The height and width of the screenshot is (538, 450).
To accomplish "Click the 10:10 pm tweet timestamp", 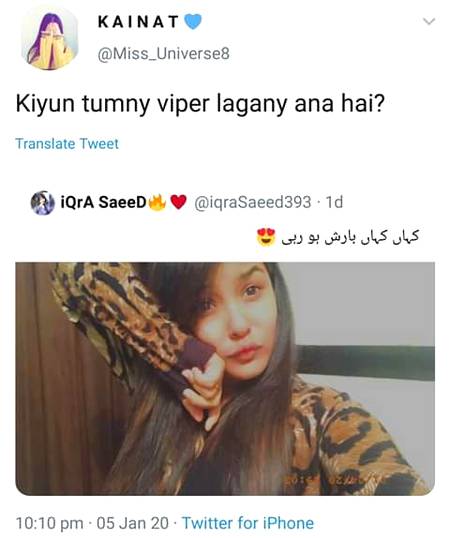I will [x=50, y=524].
